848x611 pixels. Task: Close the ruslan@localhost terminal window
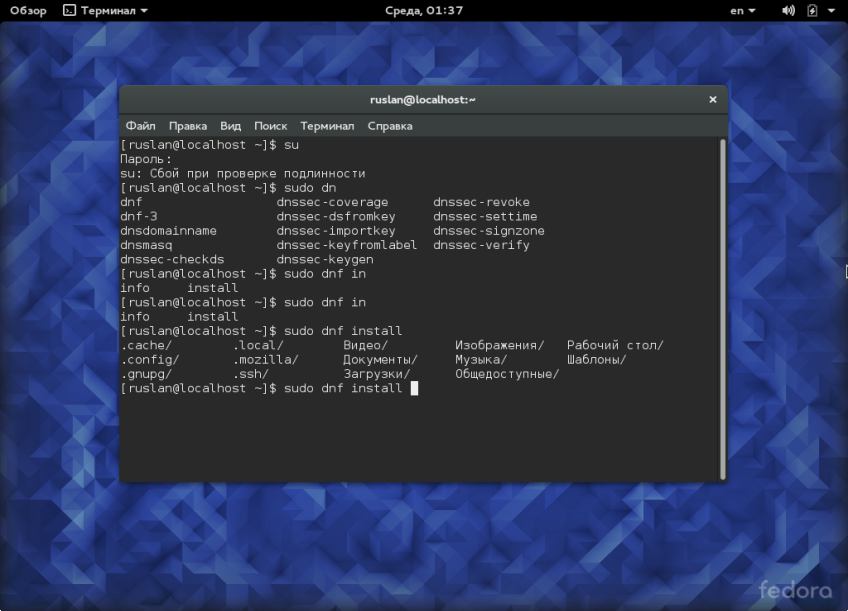point(713,99)
